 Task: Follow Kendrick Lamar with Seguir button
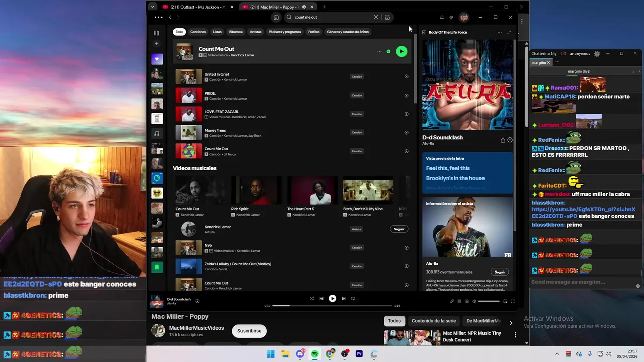click(399, 229)
